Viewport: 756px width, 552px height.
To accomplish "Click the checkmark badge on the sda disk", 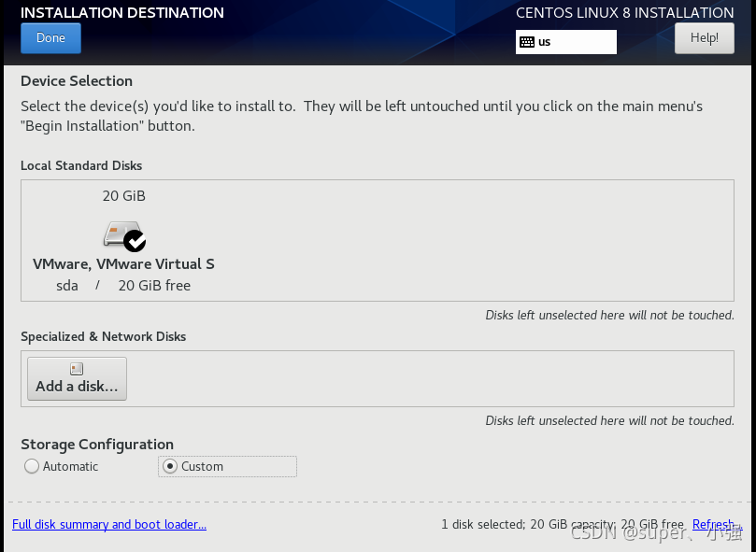I will pyautogui.click(x=135, y=241).
